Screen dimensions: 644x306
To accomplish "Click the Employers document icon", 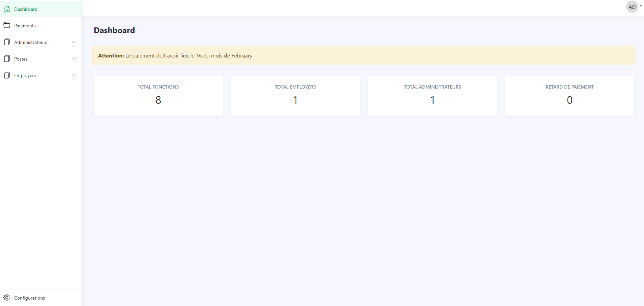I will pos(7,75).
